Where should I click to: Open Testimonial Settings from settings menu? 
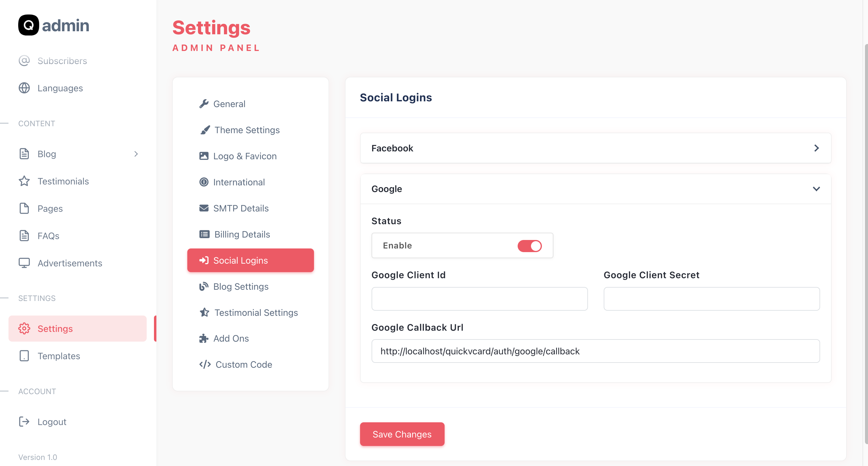256,312
